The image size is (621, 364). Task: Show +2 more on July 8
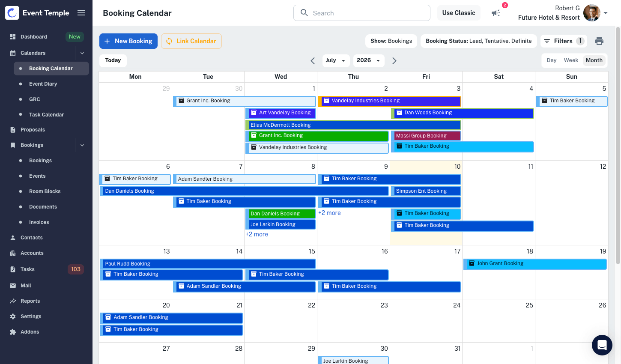tap(257, 234)
